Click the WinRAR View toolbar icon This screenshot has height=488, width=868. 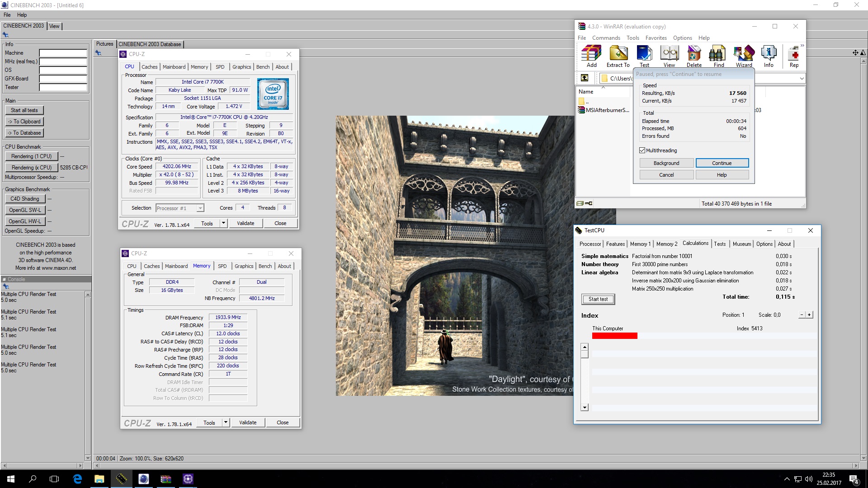(x=669, y=56)
